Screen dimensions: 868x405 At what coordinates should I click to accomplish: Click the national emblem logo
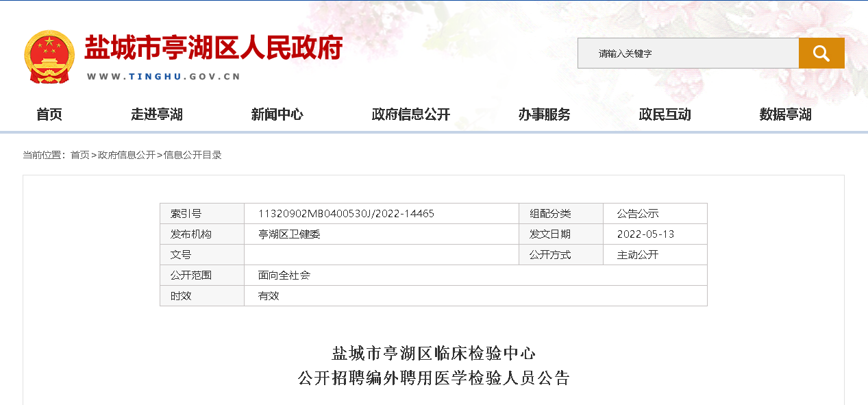tap(49, 56)
